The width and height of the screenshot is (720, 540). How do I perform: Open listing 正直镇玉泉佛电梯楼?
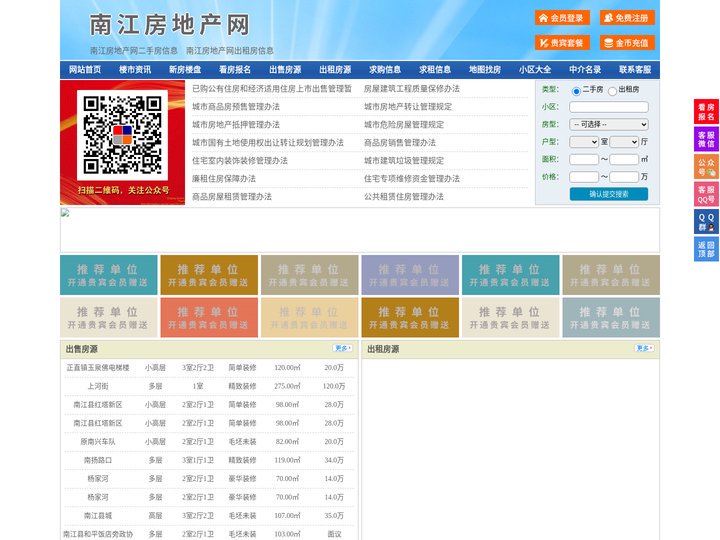[98, 368]
